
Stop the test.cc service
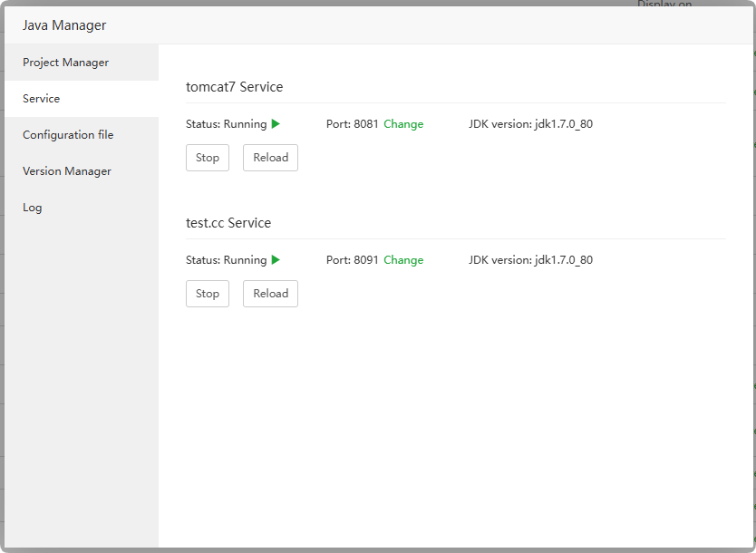[x=208, y=294]
